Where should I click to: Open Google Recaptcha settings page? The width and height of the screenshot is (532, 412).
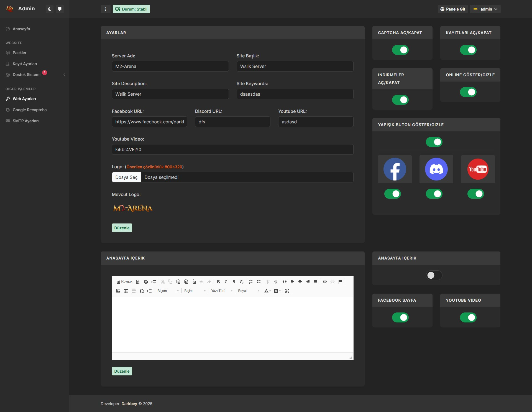click(x=29, y=110)
